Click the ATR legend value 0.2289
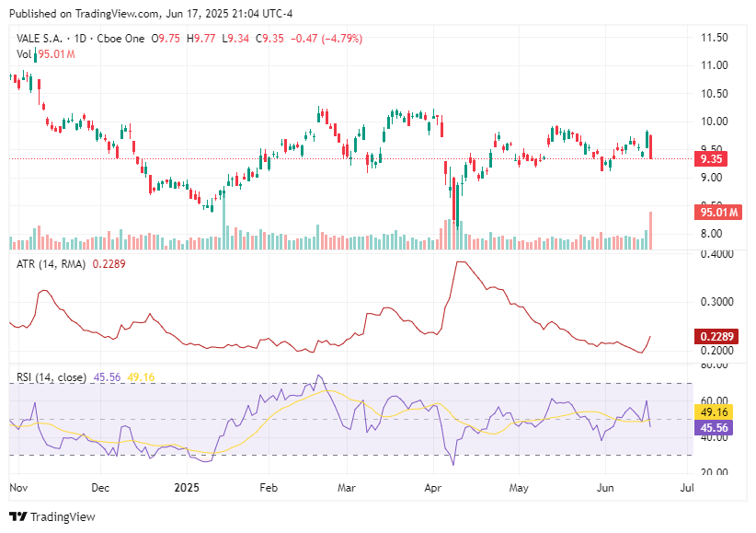The width and height of the screenshot is (756, 533). (x=109, y=264)
